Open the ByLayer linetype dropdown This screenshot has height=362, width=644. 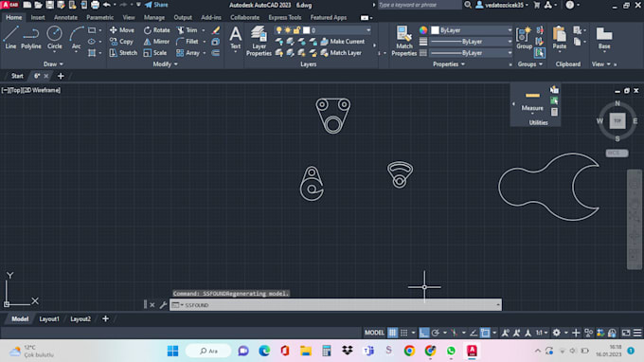pyautogui.click(x=472, y=53)
